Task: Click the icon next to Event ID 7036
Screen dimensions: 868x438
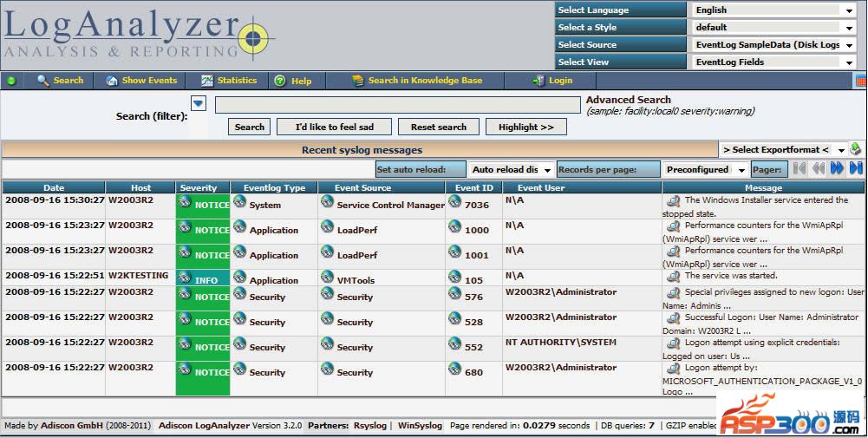Action: click(x=454, y=202)
